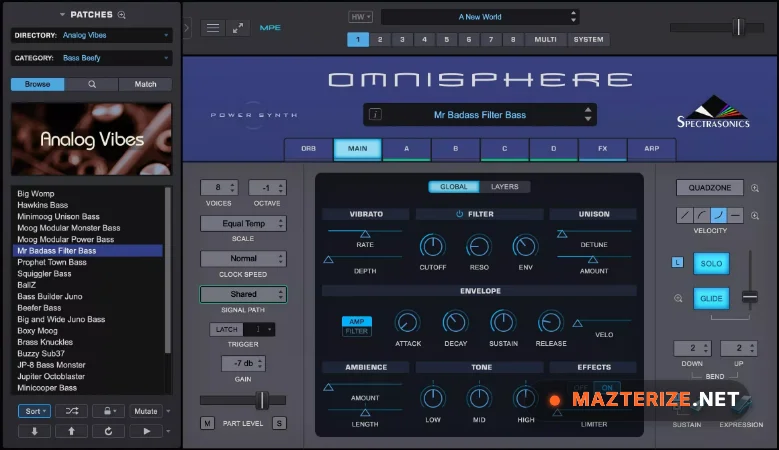Click the down arrow patch button
Image resolution: width=779 pixels, height=450 pixels.
tap(34, 431)
